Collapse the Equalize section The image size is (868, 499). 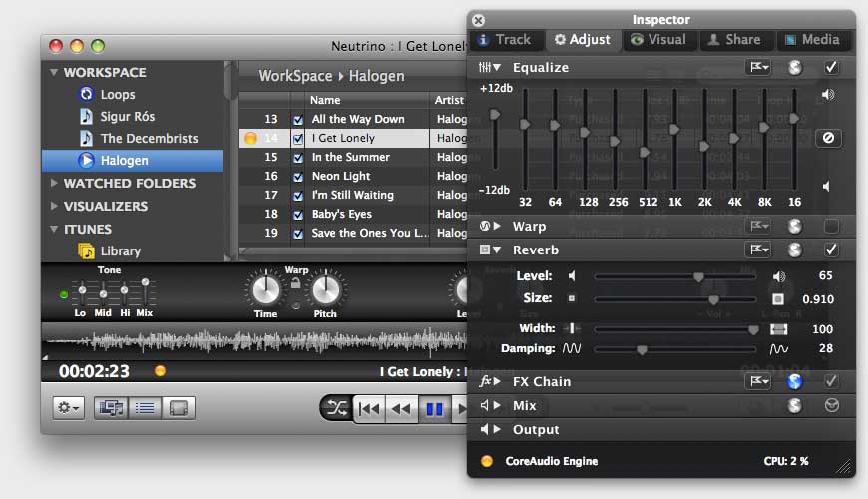[x=497, y=68]
